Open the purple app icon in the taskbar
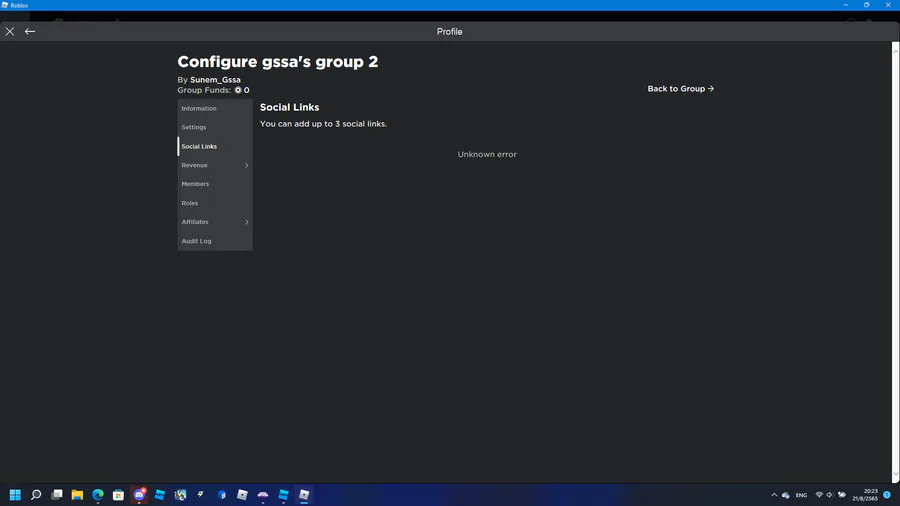Viewport: 900px width, 506px height. 263,495
